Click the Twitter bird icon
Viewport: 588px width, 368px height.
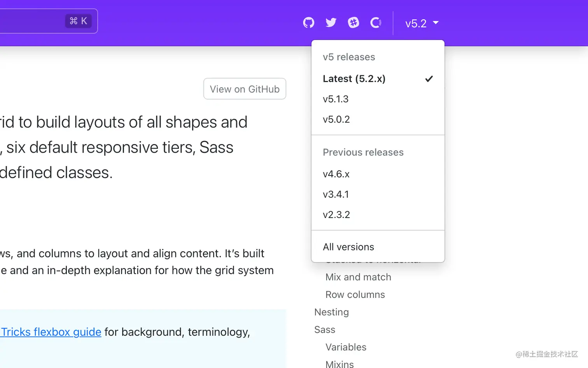[x=331, y=22]
